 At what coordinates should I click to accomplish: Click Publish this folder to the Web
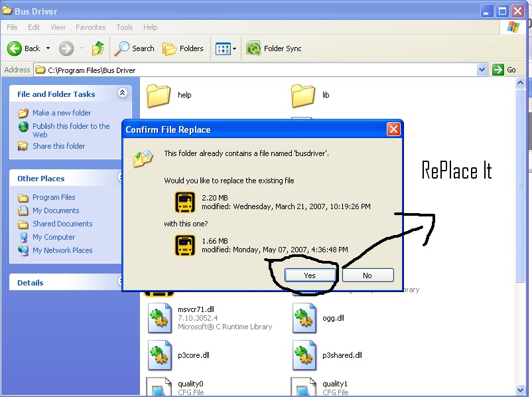(71, 130)
